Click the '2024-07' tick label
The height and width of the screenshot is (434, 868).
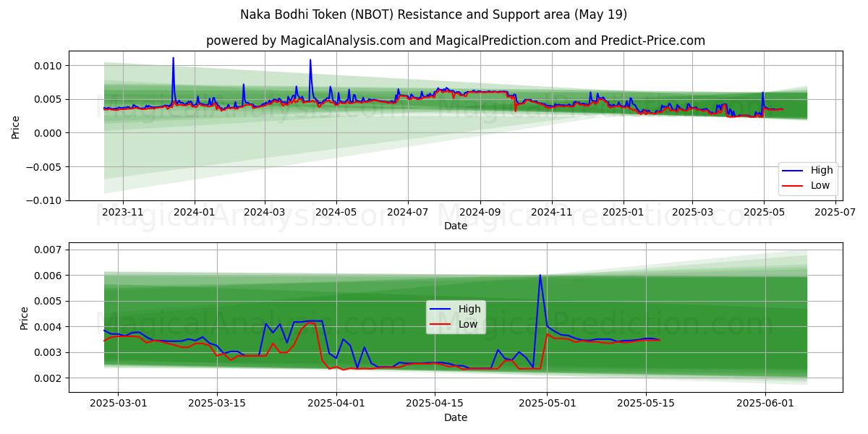(408, 212)
